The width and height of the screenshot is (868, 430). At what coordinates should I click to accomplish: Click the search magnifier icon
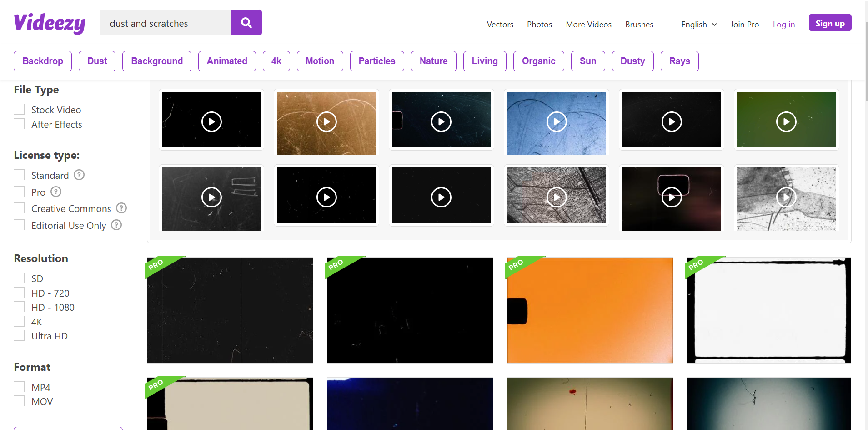pyautogui.click(x=246, y=22)
